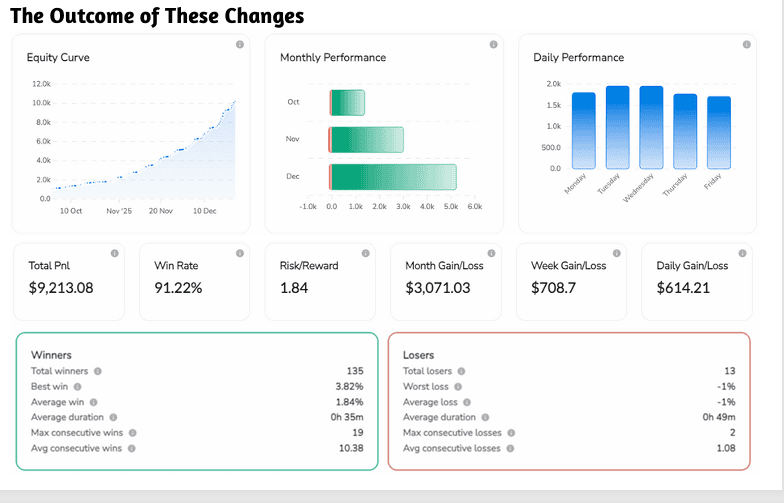Click info icon beside Best win
The width and height of the screenshot is (784, 503).
click(x=78, y=386)
